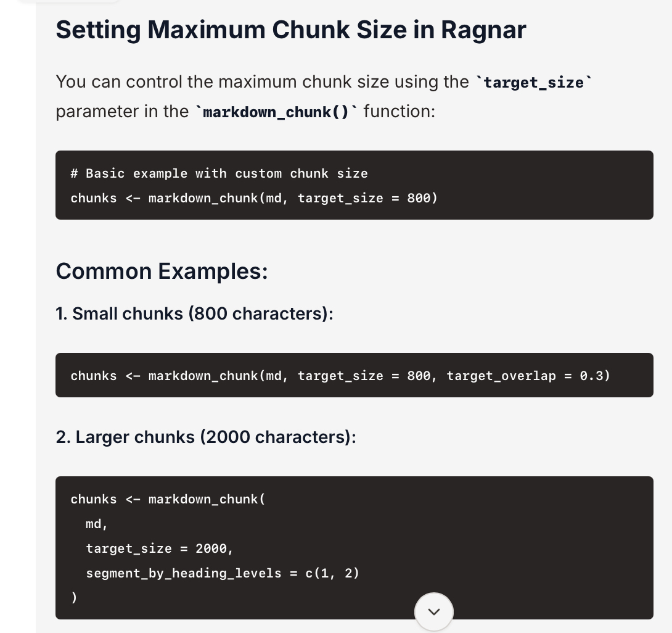This screenshot has height=633, width=672.
Task: Click the 'Common Examples:' heading
Action: point(162,271)
